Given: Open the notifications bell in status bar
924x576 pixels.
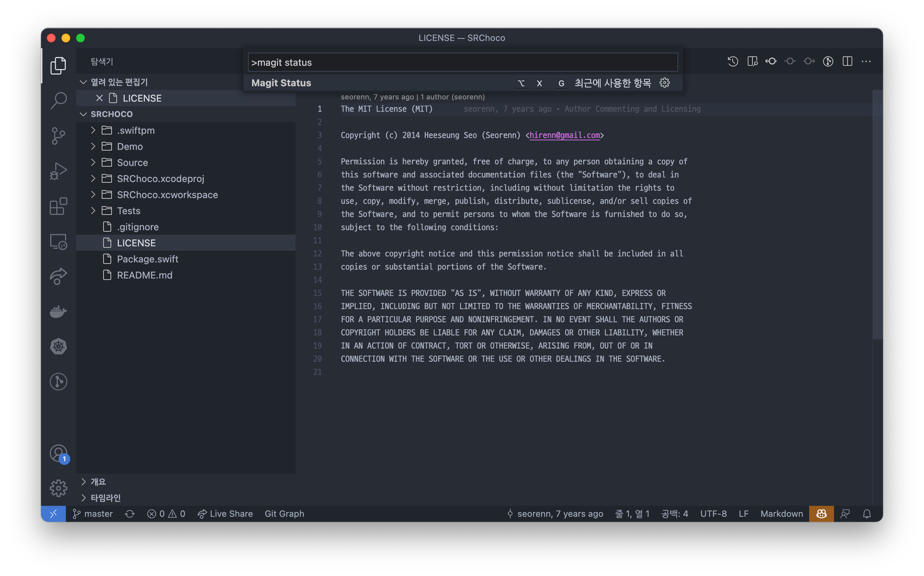Looking at the screenshot, I should (867, 514).
